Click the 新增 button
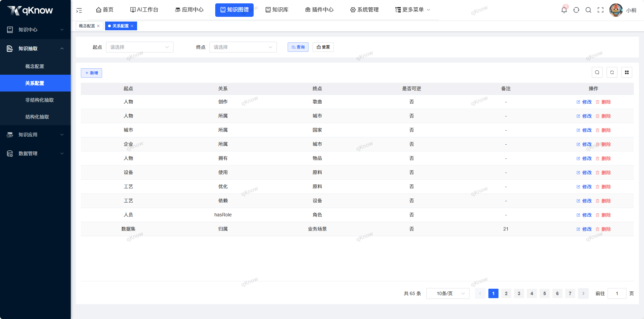This screenshot has width=644, height=319. (x=91, y=73)
